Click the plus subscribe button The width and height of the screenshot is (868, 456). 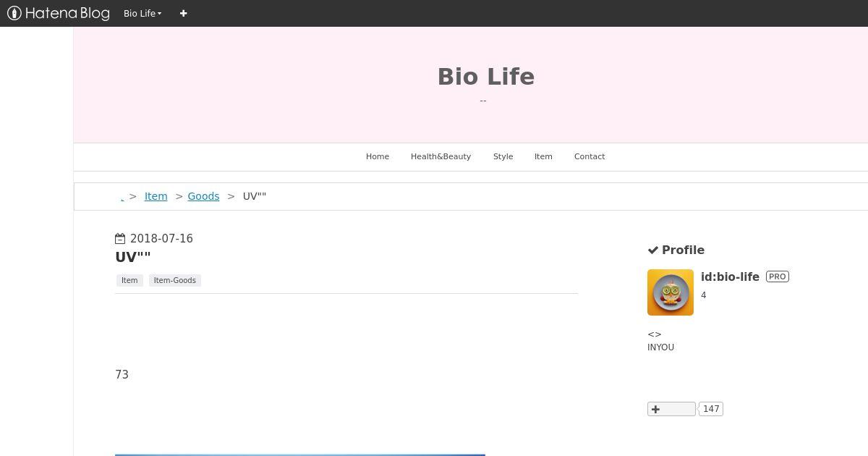pyautogui.click(x=671, y=409)
